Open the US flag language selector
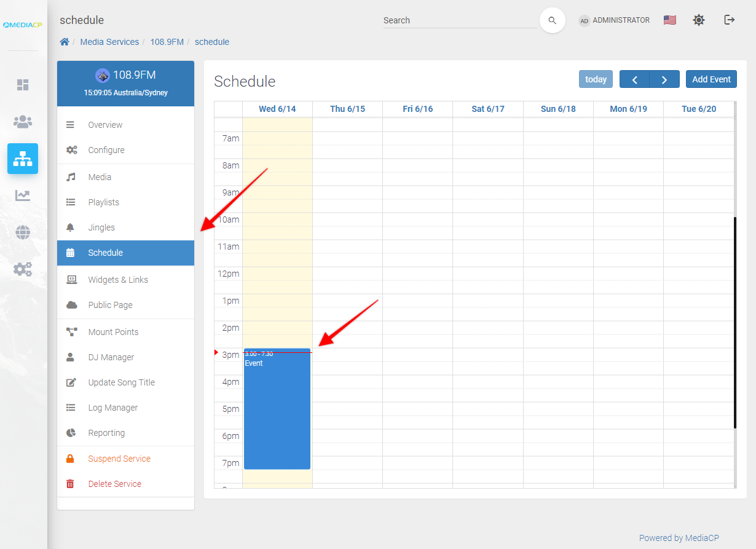The width and height of the screenshot is (756, 549). pyautogui.click(x=669, y=20)
